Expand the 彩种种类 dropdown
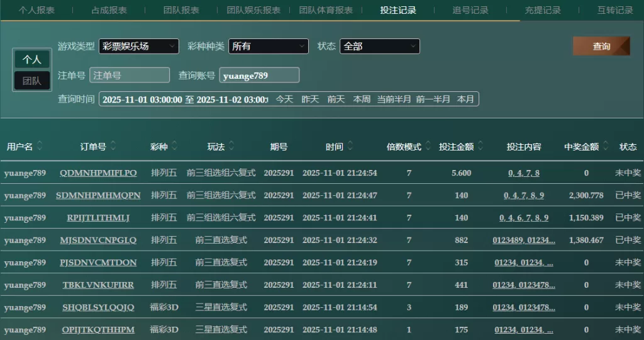Viewport: 644px width, 340px height. pos(268,46)
